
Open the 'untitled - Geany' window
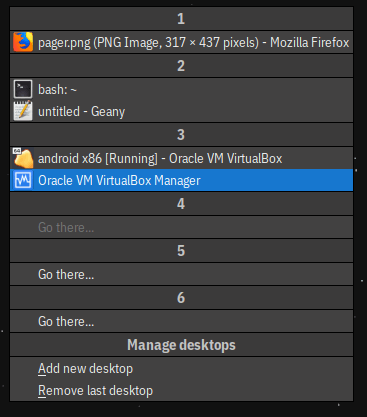coord(181,111)
